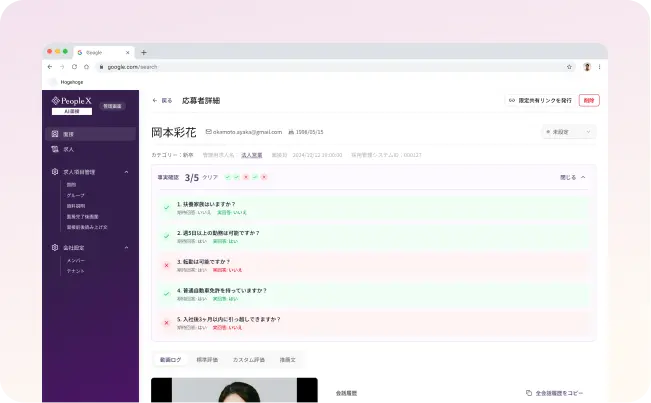Open the browser three-dot menu

tap(600, 67)
